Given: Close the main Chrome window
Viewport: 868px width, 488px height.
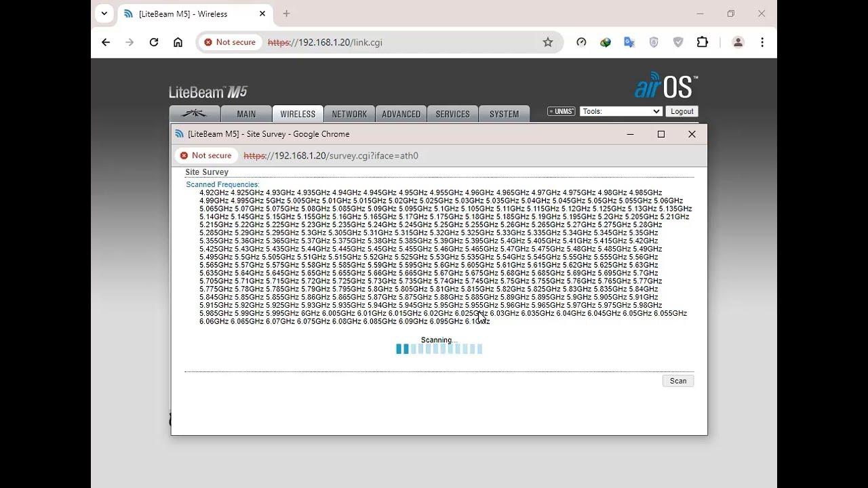Looking at the screenshot, I should tap(762, 14).
